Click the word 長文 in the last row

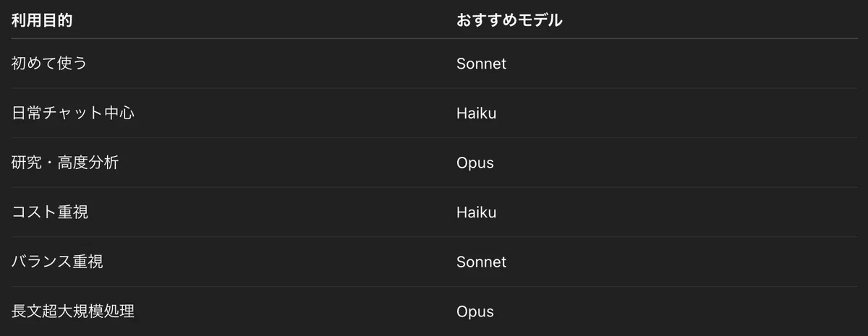(x=26, y=311)
